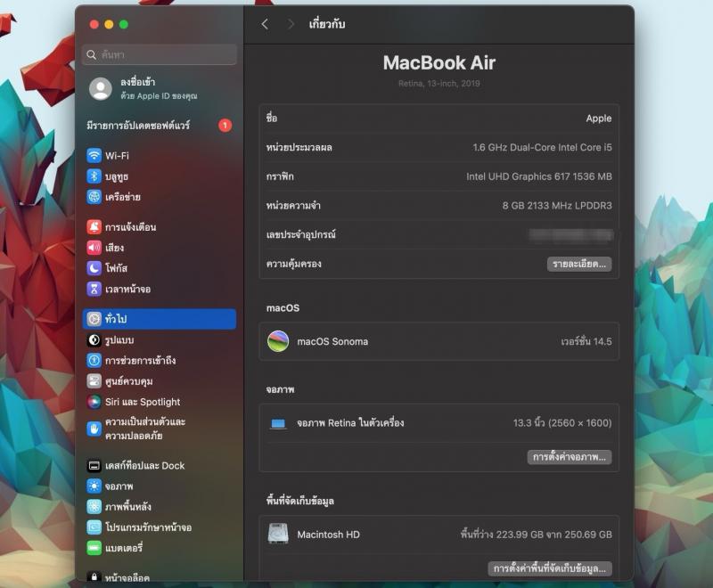This screenshot has height=588, width=713.
Task: Click the built-in Retina display icon
Action: pyautogui.click(x=278, y=424)
